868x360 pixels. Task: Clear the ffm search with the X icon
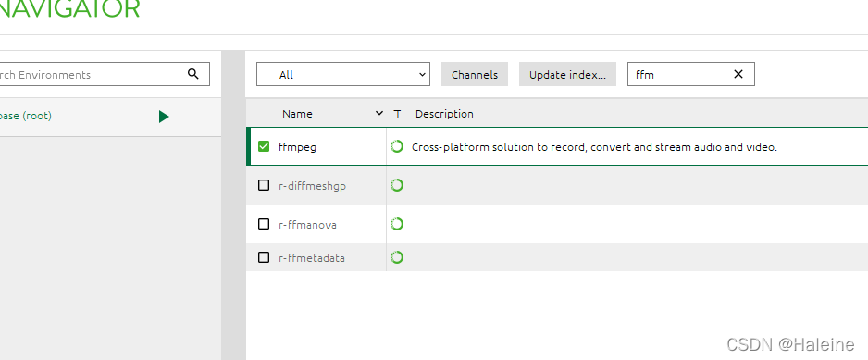(x=738, y=74)
